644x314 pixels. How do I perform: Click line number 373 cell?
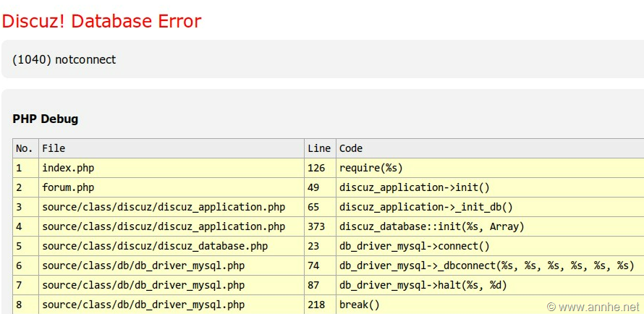tap(317, 226)
